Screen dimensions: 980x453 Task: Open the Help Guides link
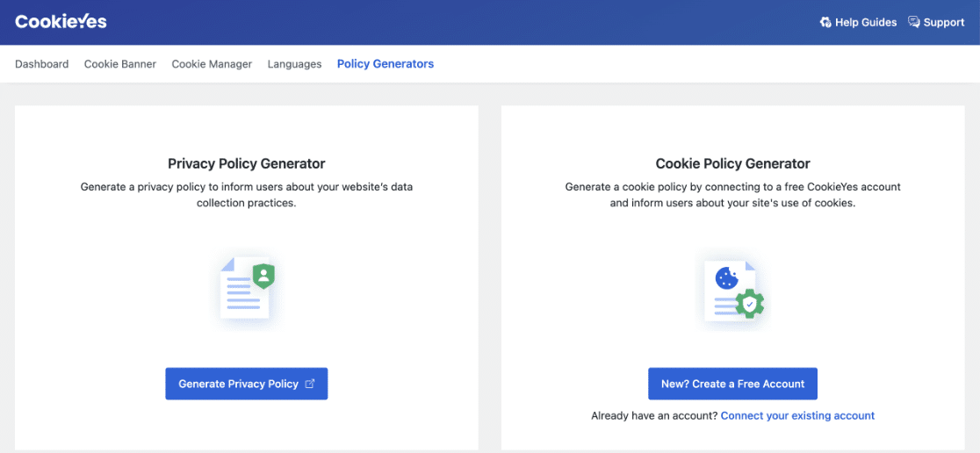[858, 23]
